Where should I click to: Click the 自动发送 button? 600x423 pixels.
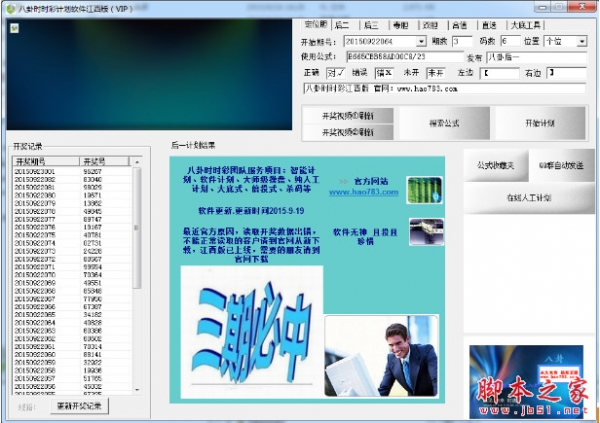[x=561, y=165]
